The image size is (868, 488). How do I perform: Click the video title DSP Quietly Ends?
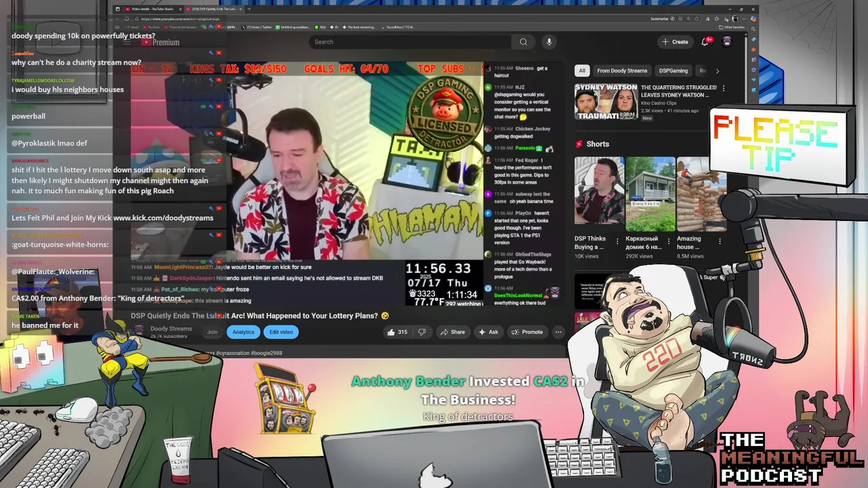click(x=260, y=316)
